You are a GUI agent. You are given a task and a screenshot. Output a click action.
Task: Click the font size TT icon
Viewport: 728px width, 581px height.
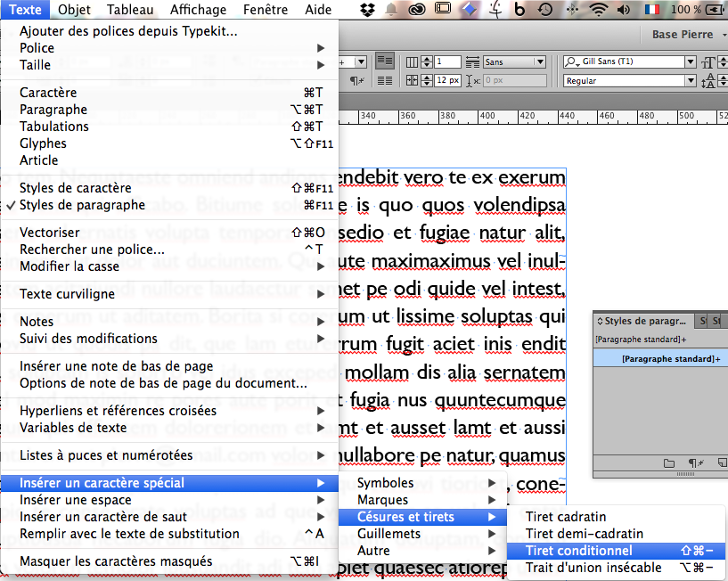pos(708,62)
